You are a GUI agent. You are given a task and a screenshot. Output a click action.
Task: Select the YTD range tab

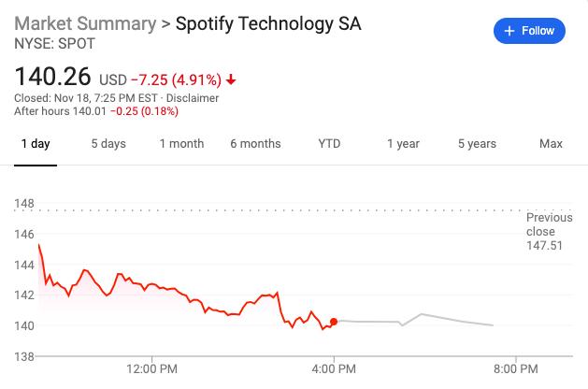(x=329, y=144)
